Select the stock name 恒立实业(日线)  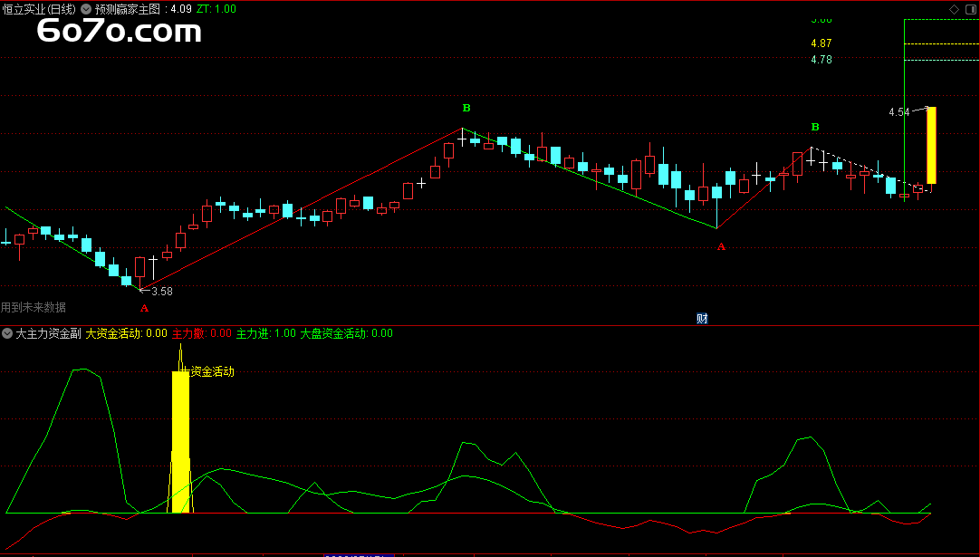[39, 9]
